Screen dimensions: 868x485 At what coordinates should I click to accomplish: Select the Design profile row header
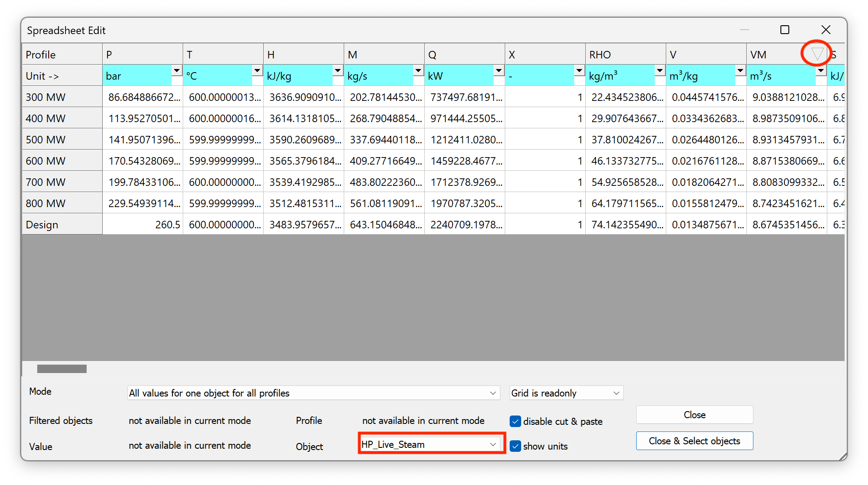pos(62,224)
